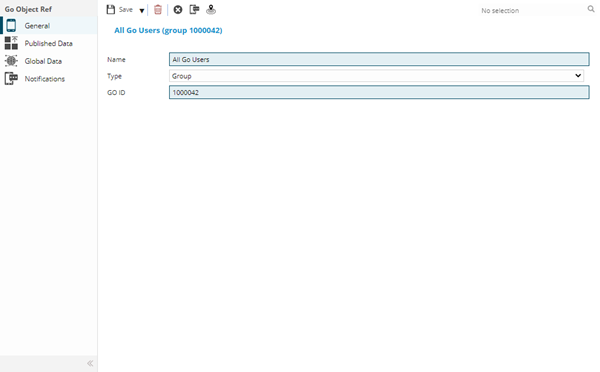Click into the GO ID field
This screenshot has width=600, height=372.
click(x=379, y=92)
